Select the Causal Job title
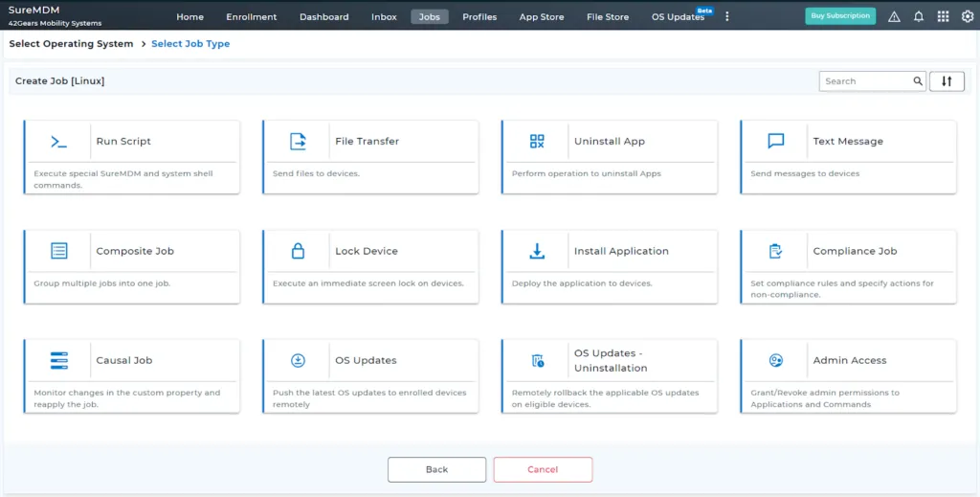 coord(124,360)
